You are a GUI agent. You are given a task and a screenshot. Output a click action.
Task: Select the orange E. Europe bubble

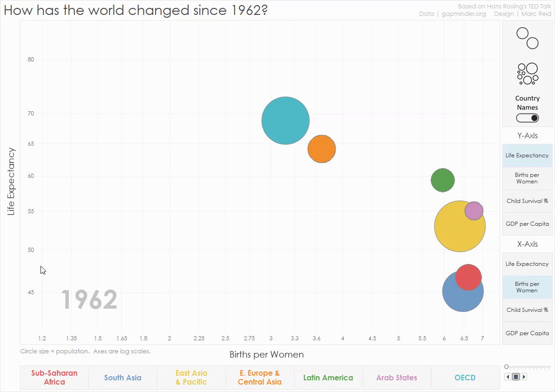tap(321, 149)
